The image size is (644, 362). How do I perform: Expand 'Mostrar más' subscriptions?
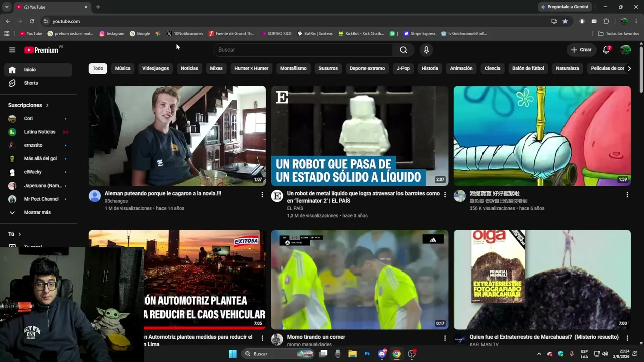pyautogui.click(x=38, y=212)
